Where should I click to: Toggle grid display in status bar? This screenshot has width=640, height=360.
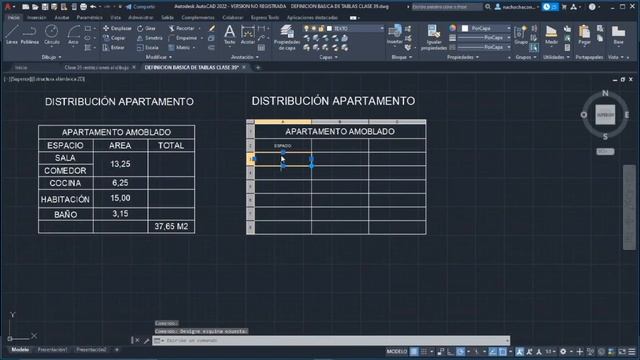[414, 351]
